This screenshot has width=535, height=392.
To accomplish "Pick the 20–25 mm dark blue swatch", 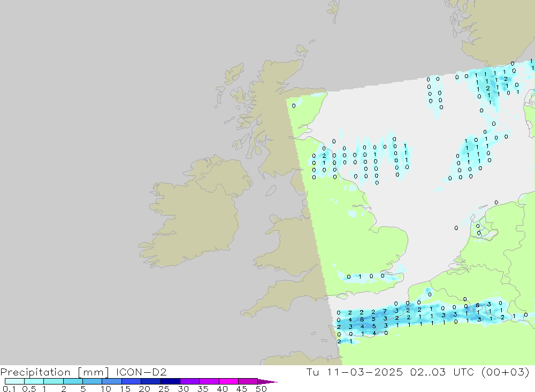I will (x=150, y=381).
